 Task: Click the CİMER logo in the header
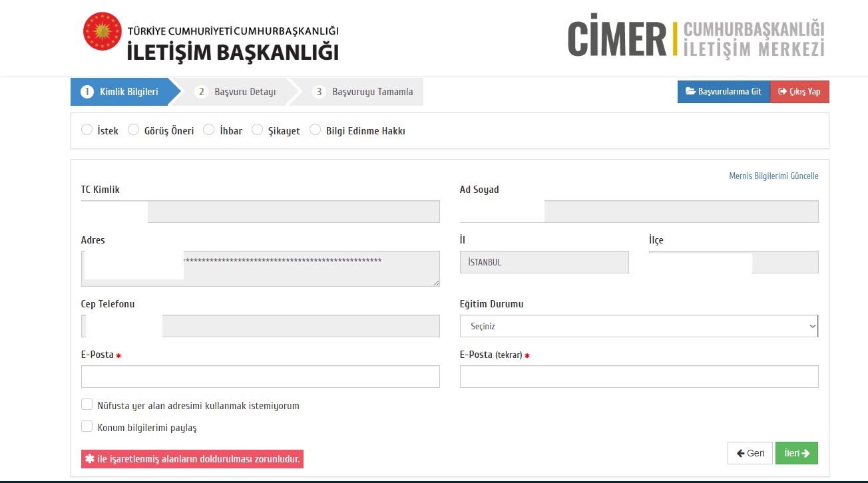pyautogui.click(x=696, y=39)
